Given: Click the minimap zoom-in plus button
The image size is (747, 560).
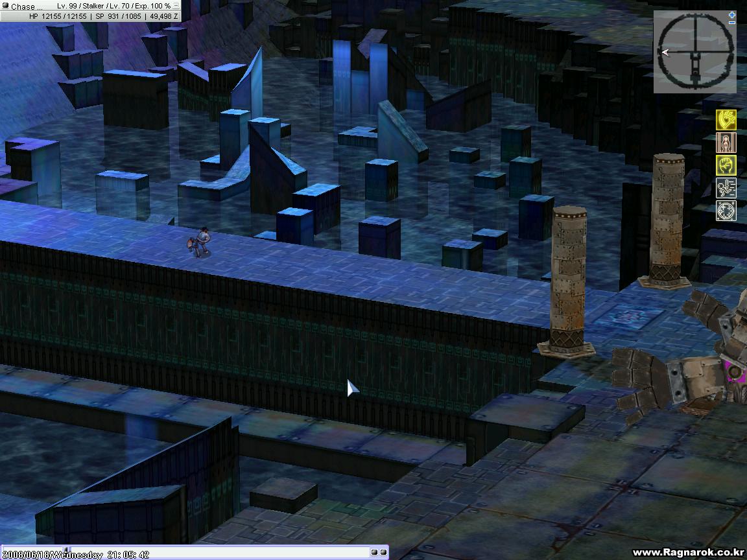Looking at the screenshot, I should click(732, 15).
